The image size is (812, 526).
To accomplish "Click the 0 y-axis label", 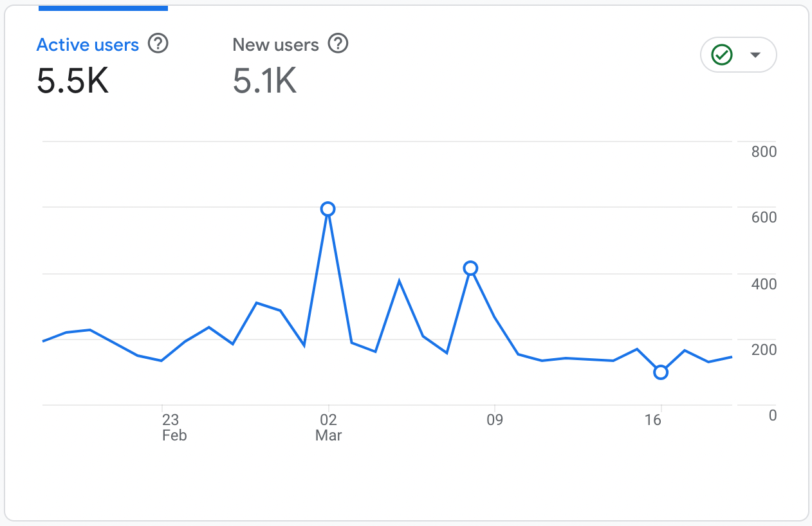I will pos(773,415).
